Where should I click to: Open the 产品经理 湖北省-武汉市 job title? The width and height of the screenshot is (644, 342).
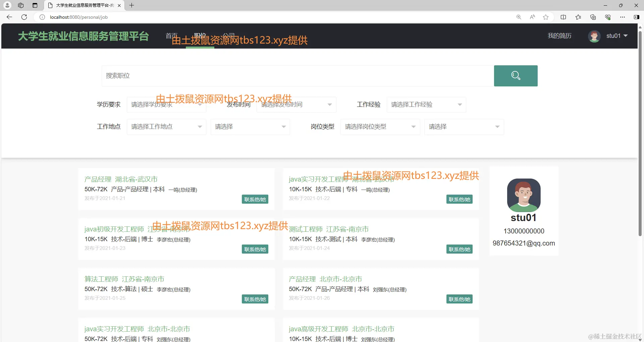click(x=121, y=179)
